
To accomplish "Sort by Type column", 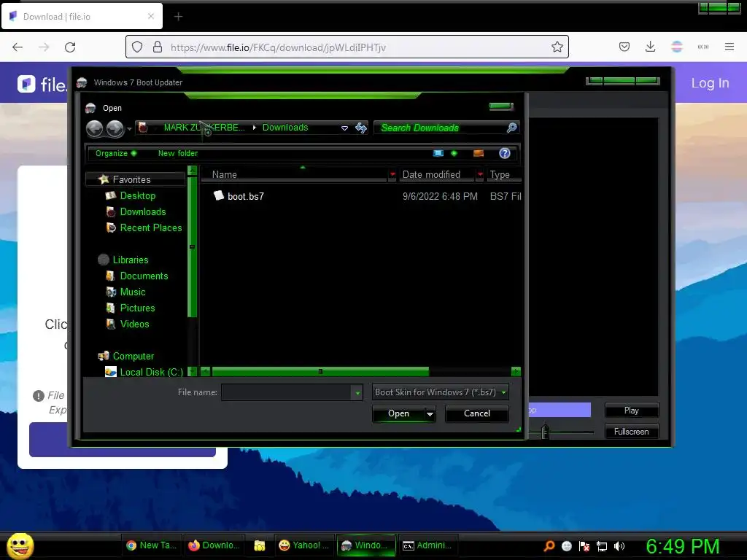I will pos(504,175).
